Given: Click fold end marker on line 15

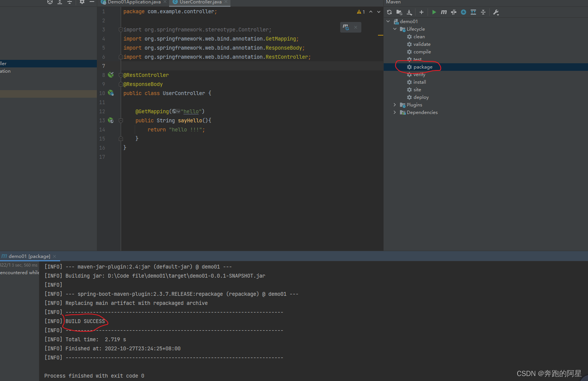Looking at the screenshot, I should (121, 139).
